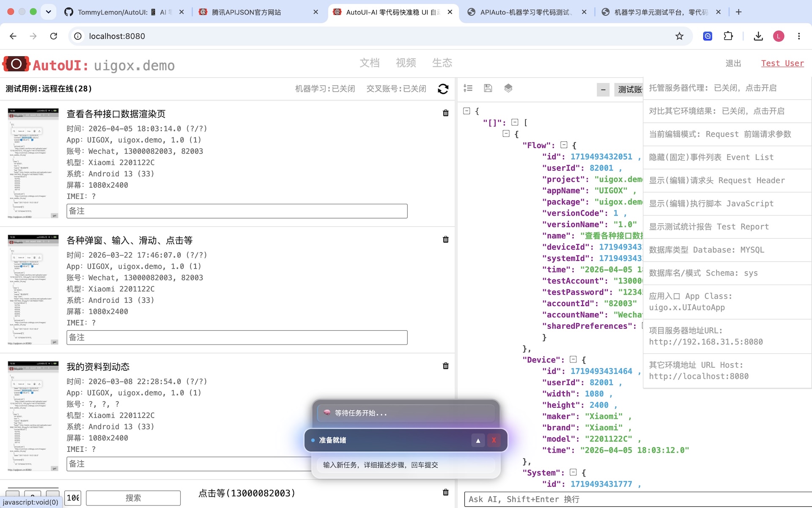Toggle 显示测试统计报告 Test Report
The height and width of the screenshot is (508, 812).
[x=727, y=227]
